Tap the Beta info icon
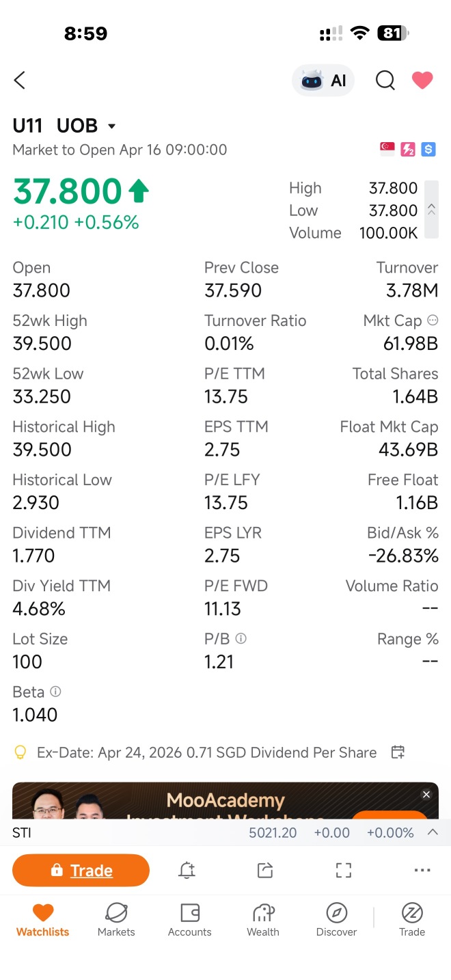 pyautogui.click(x=55, y=692)
